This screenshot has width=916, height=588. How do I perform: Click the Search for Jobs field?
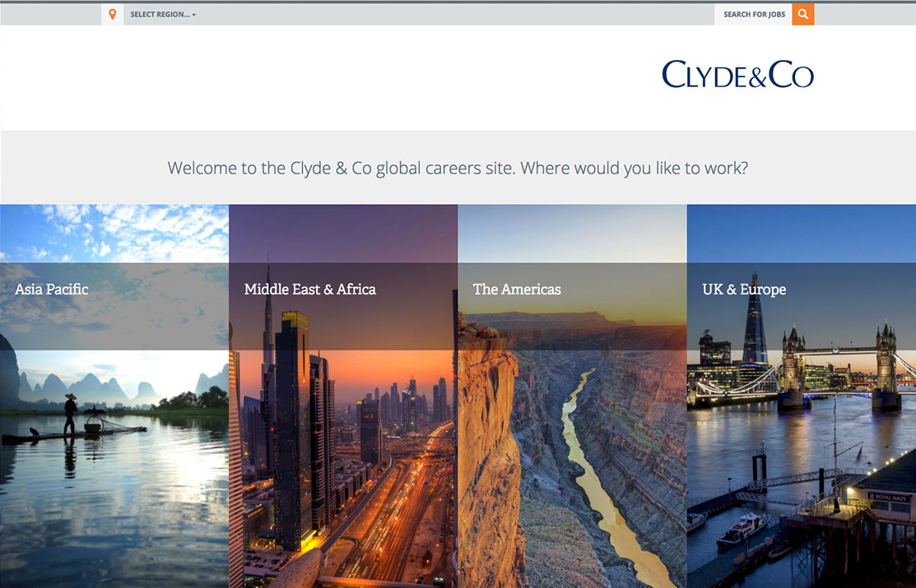753,15
